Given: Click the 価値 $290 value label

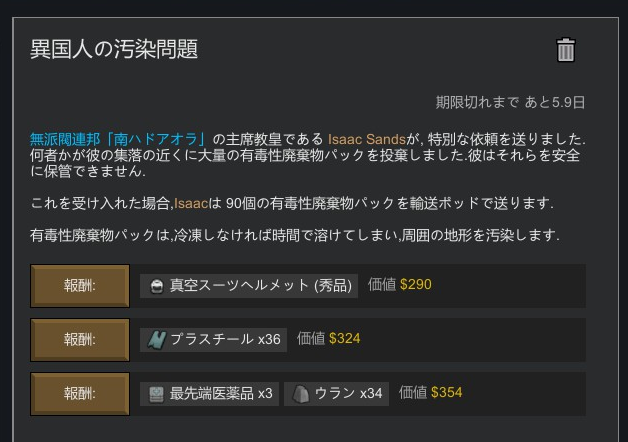Looking at the screenshot, I should tap(400, 285).
